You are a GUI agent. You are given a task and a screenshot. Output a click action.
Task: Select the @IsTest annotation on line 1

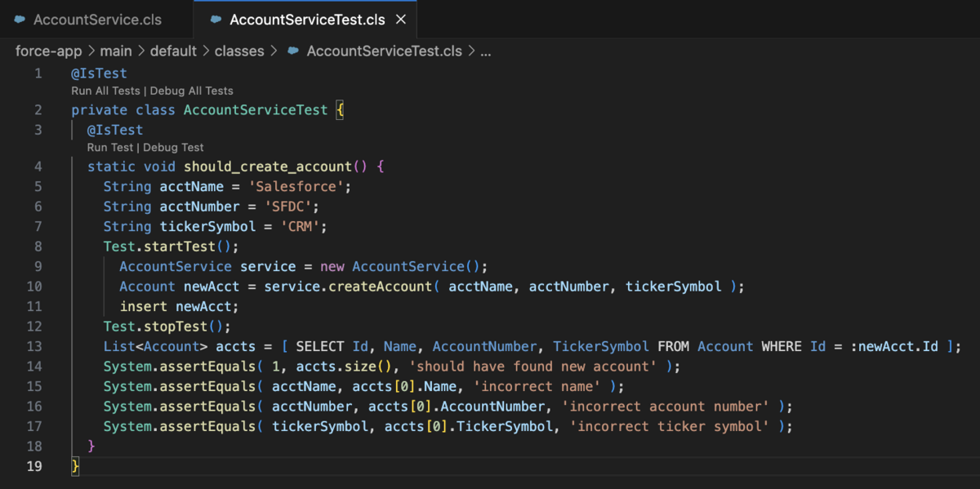coord(99,73)
